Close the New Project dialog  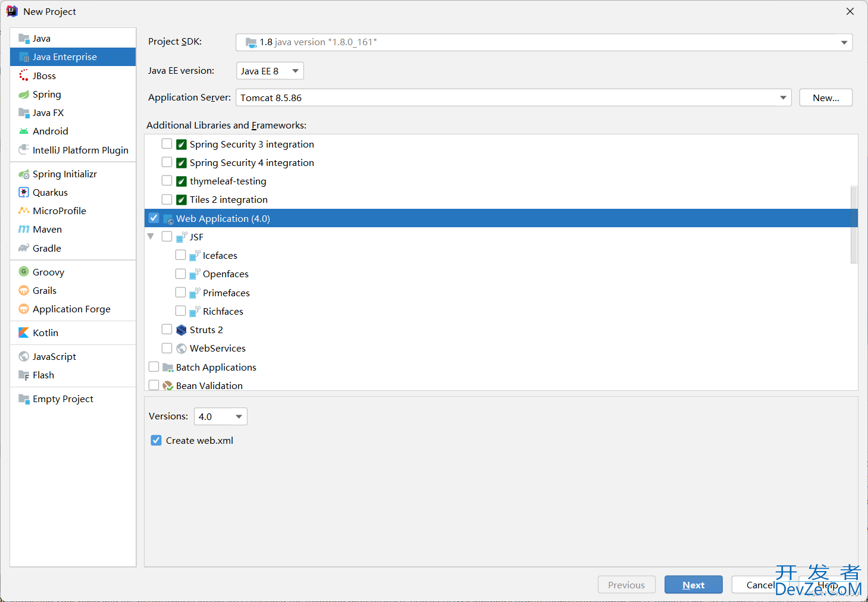(850, 11)
